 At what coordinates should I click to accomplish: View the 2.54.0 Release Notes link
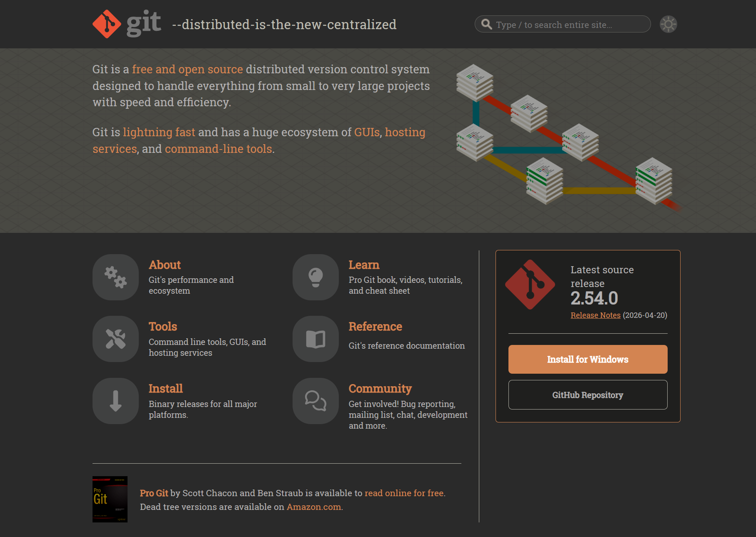click(x=596, y=315)
